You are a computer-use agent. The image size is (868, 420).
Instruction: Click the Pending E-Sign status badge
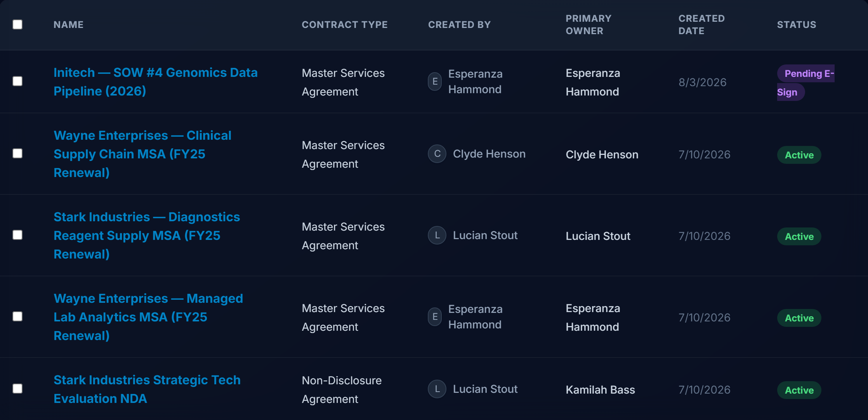[x=806, y=83]
